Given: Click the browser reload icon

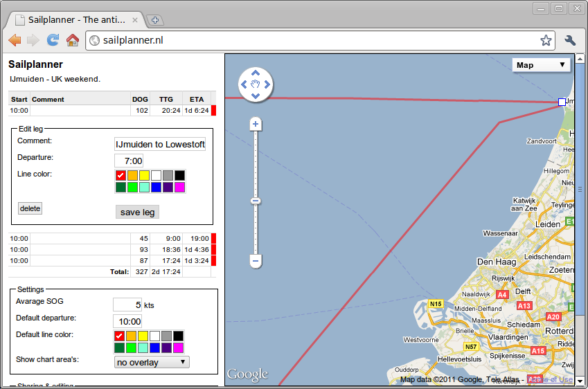Looking at the screenshot, I should [x=53, y=40].
